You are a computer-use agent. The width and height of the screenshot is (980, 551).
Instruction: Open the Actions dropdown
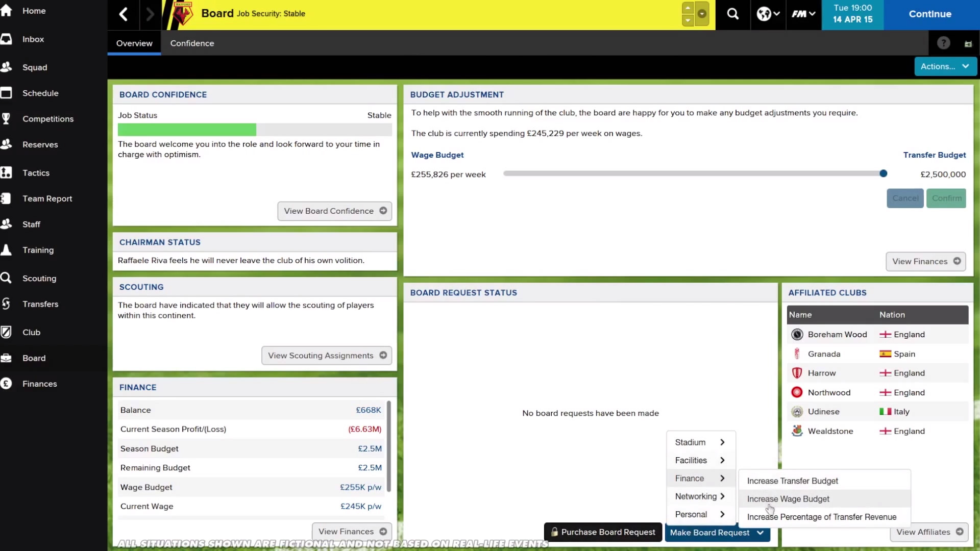coord(945,66)
